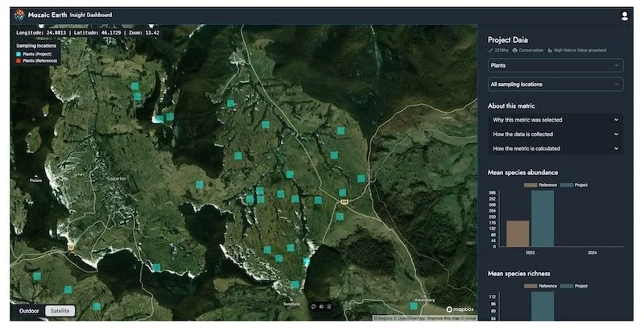Click the High Nature Value grassland icon
Image resolution: width=644 pixels, height=331 pixels.
point(550,50)
